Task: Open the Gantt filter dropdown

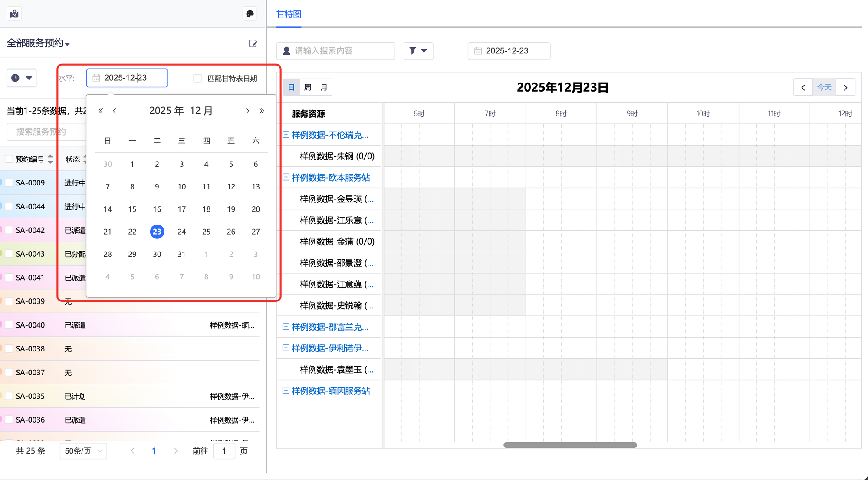Action: (418, 51)
